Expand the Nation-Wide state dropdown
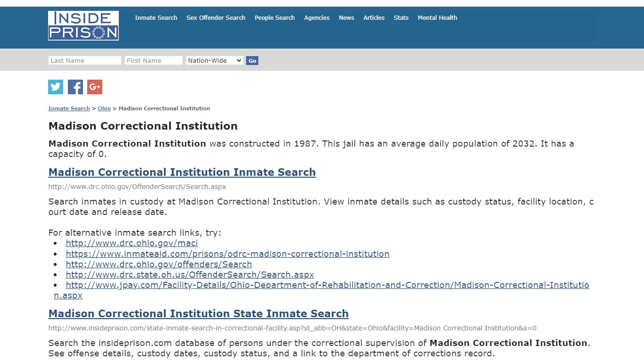The image size is (644, 362). coord(215,60)
